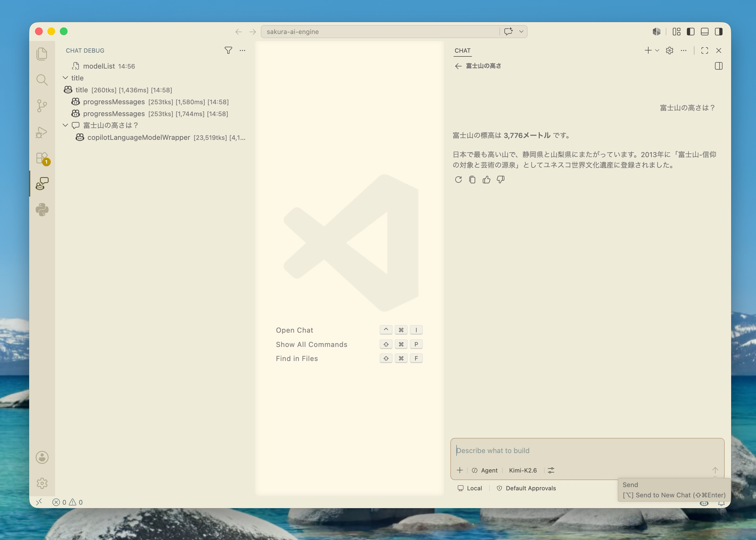
Task: Focus the Describe what to build input
Action: [x=587, y=451]
